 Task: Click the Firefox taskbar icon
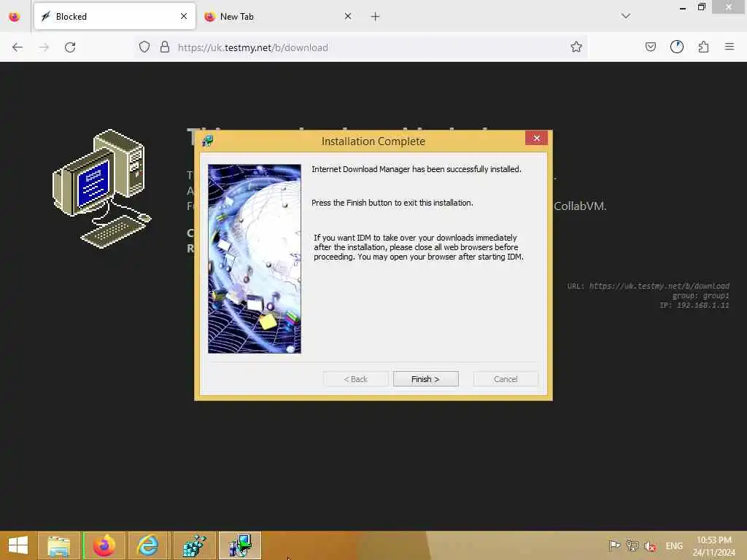[x=104, y=545]
